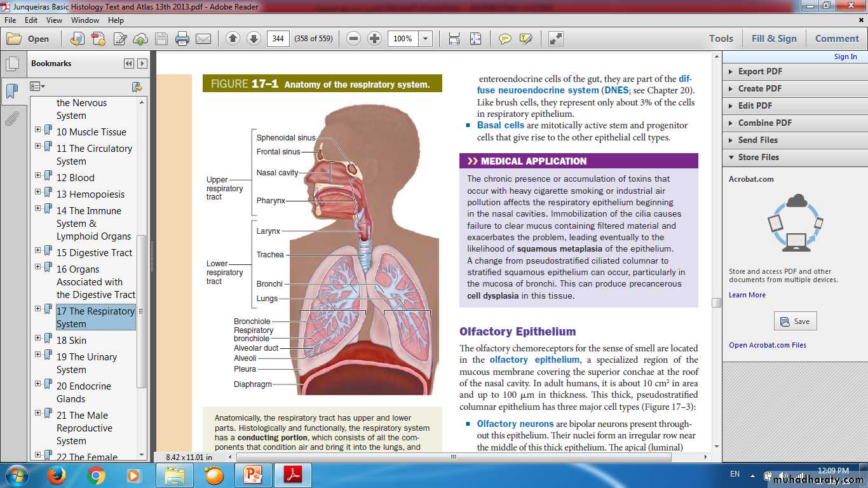This screenshot has width=868, height=488.
Task: Select the highlight text tool
Action: pos(526,39)
